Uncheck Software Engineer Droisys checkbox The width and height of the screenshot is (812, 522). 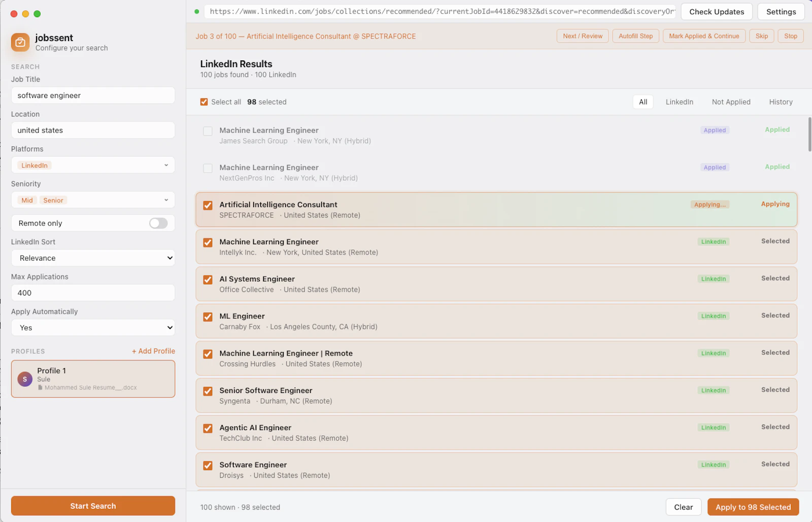coord(208,465)
